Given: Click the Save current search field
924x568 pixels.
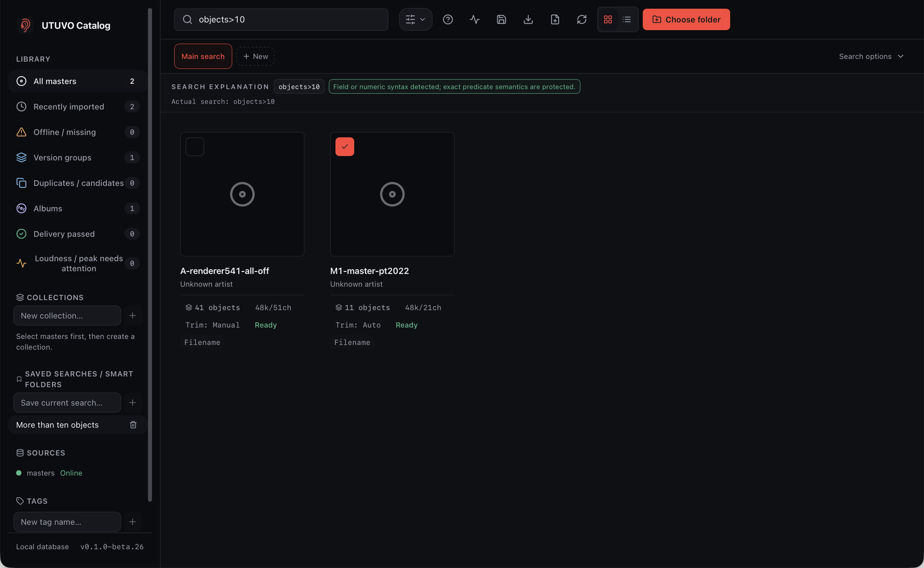Looking at the screenshot, I should coord(67,403).
